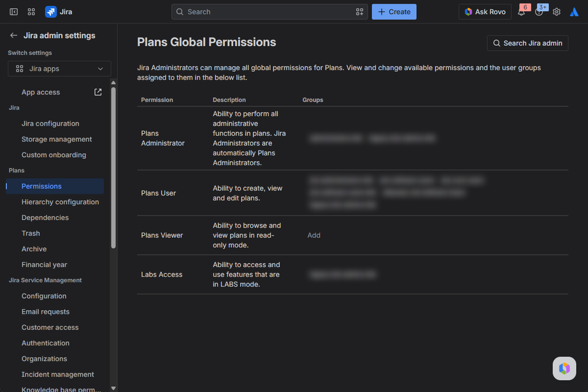
Task: Expand the Jira apps switch settings dropdown
Action: point(59,69)
